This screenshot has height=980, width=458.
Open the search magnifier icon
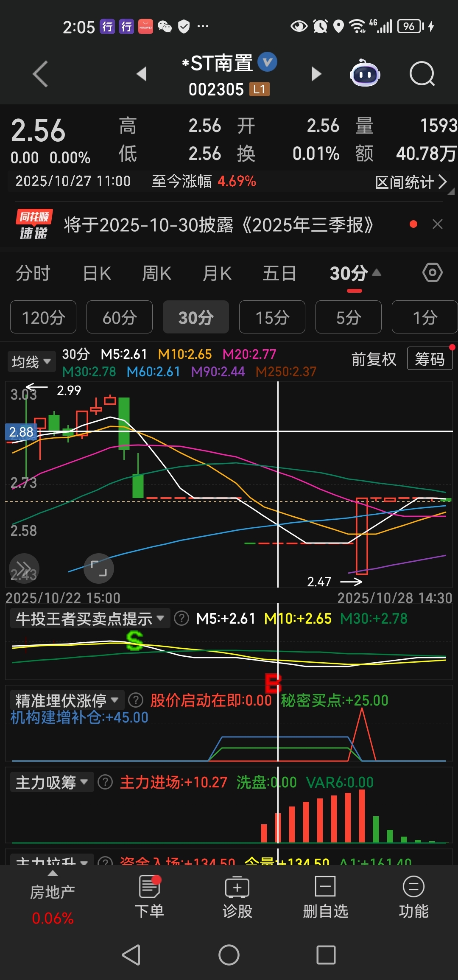point(422,74)
